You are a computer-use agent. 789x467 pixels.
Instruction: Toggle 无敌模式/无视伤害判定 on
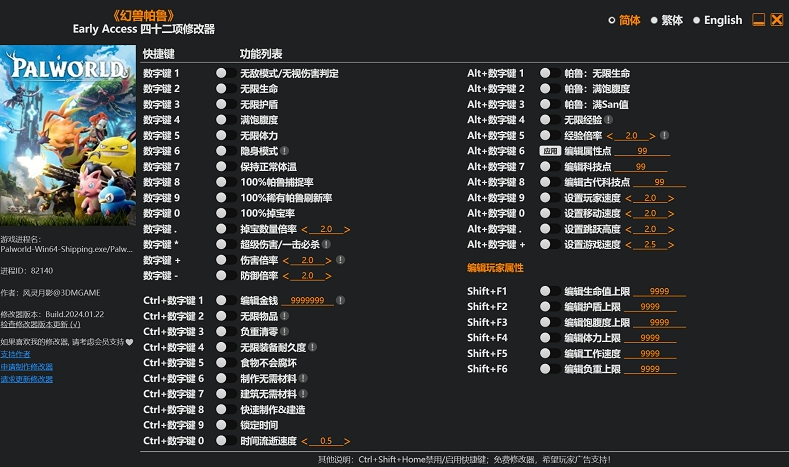coord(226,73)
